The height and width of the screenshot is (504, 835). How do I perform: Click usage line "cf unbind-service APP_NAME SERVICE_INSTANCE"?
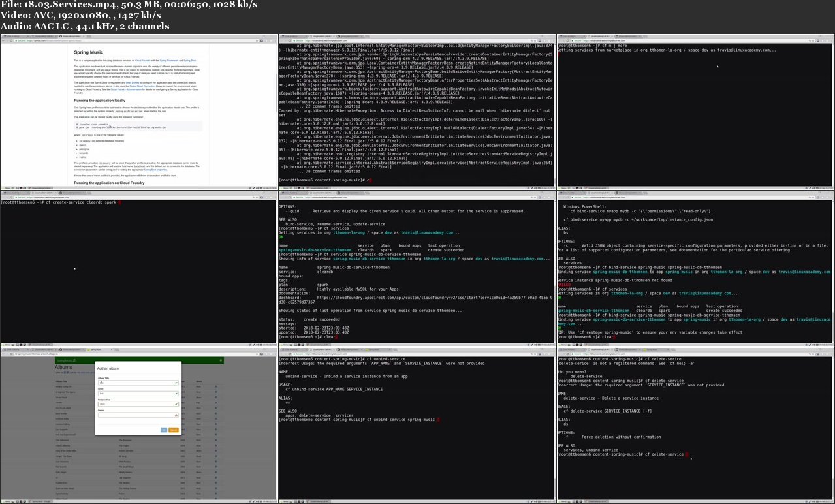click(x=334, y=389)
